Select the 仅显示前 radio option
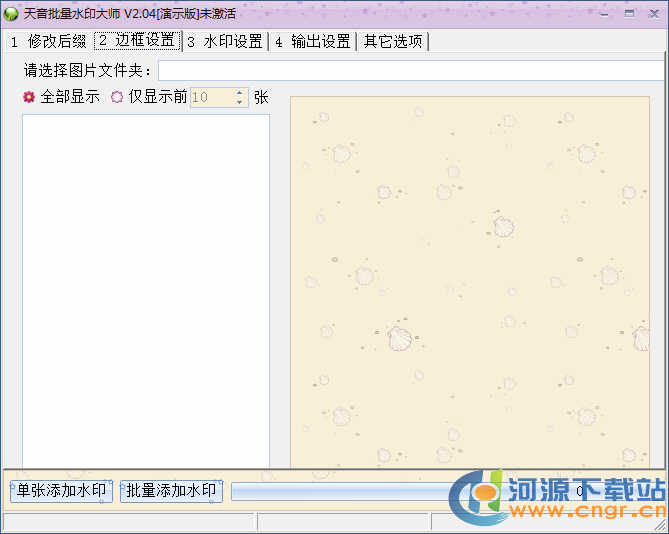 point(117,97)
